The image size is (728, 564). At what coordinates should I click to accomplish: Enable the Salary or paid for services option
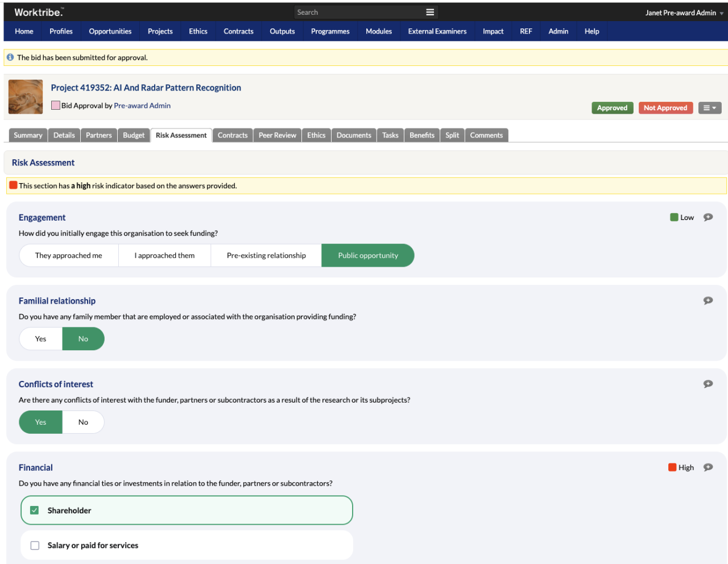34,545
